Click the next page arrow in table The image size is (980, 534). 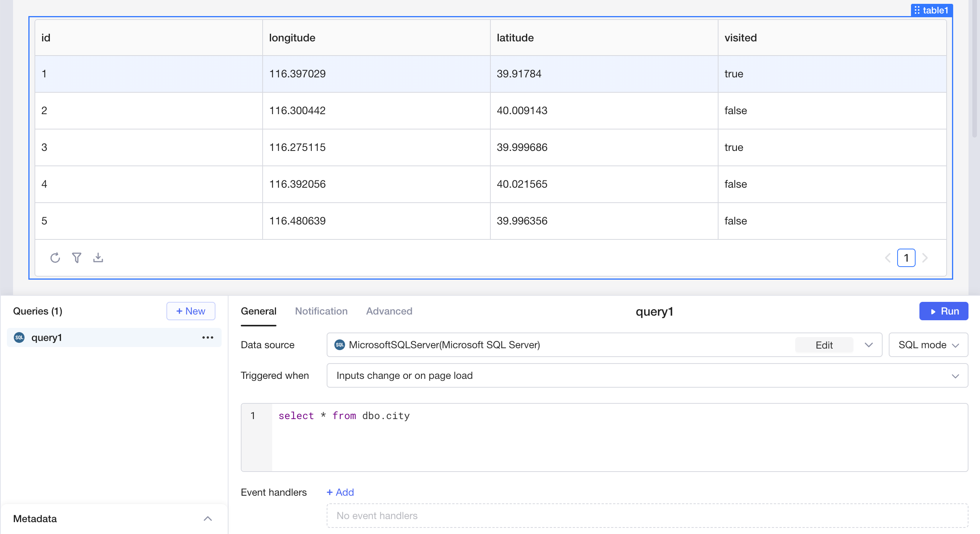[x=925, y=258]
